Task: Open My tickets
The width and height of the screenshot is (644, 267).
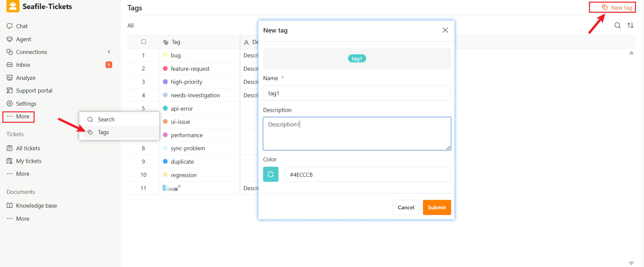Action: coord(29,161)
